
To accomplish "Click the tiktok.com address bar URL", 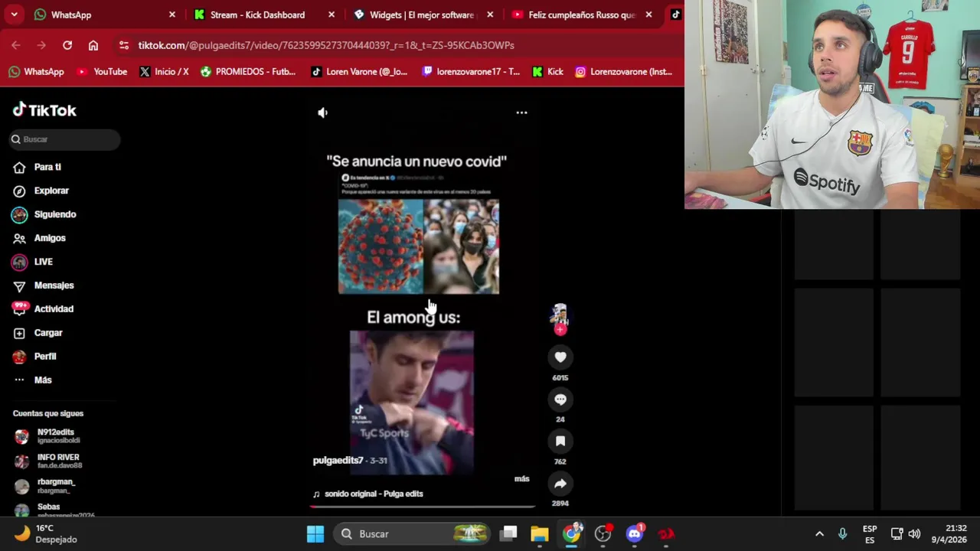I will pos(326,45).
